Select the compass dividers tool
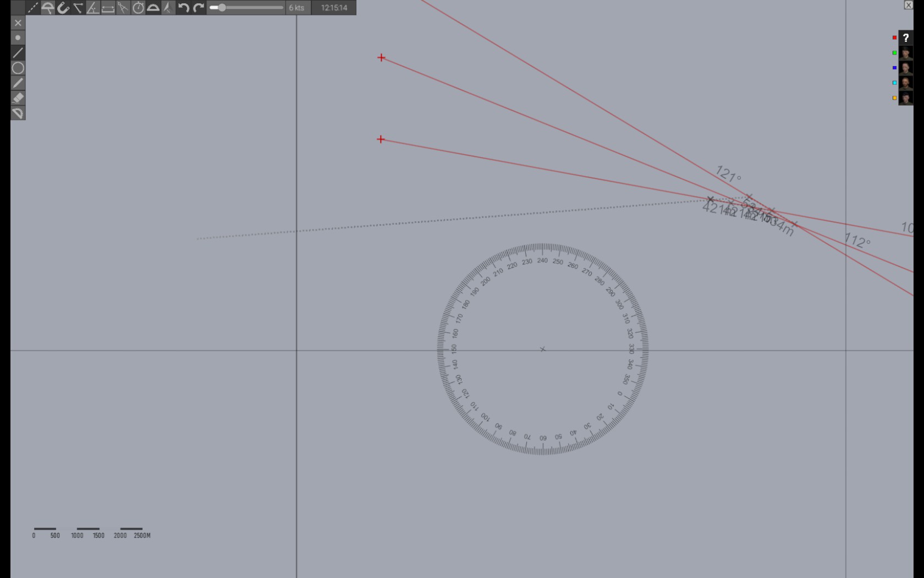Viewport: 924px width, 578px height. click(x=123, y=8)
